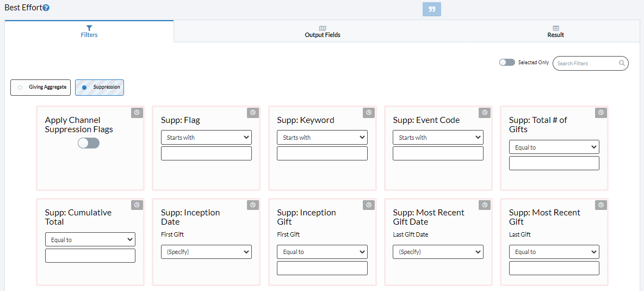Screen dimensions: 644x291
Task: Click the blue quotation mark button
Action: (432, 9)
